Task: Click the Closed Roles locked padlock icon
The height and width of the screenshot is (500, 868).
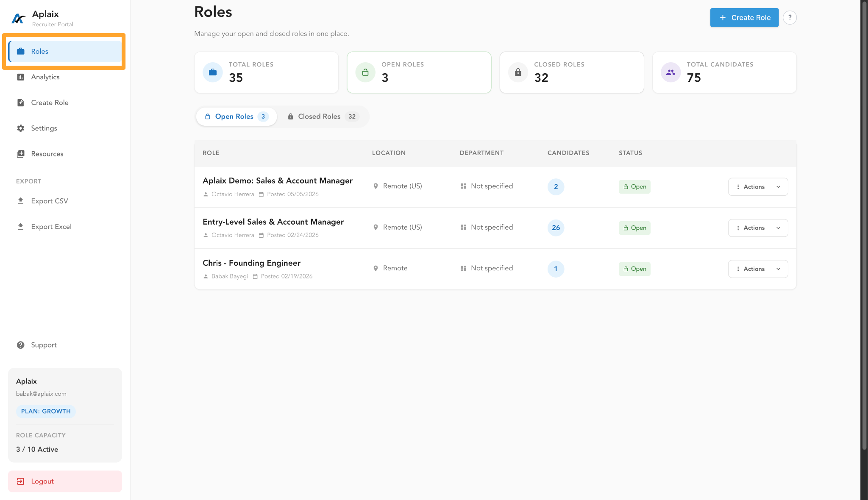Action: 518,72
